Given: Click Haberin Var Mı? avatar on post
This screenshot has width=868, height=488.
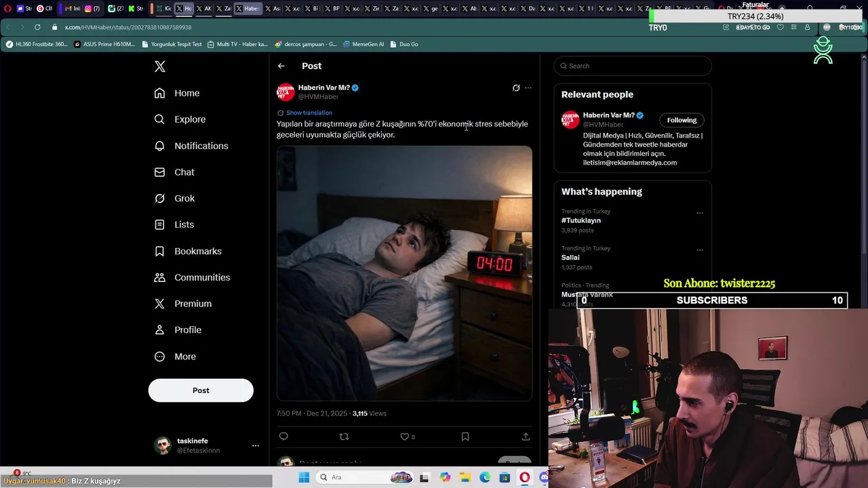Looking at the screenshot, I should point(285,92).
